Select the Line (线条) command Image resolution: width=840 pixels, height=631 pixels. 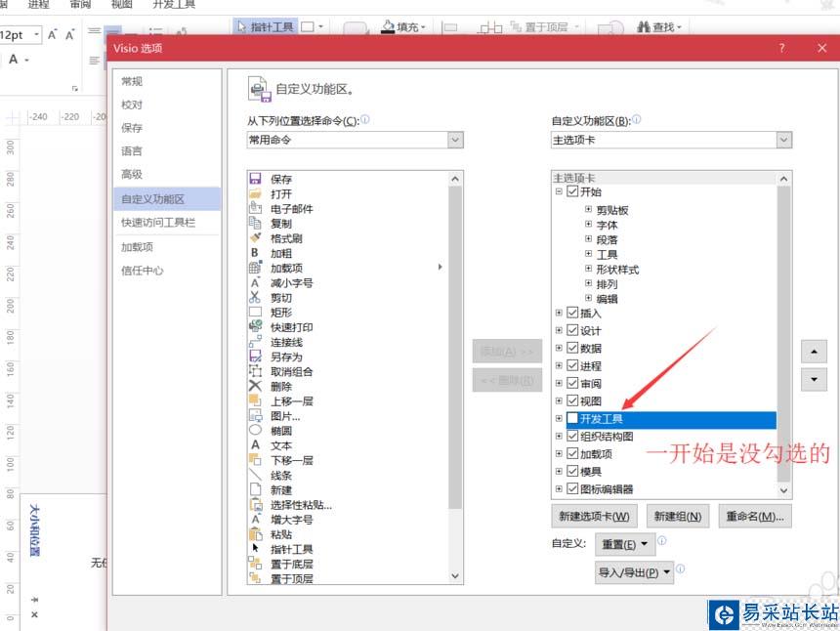coord(281,476)
